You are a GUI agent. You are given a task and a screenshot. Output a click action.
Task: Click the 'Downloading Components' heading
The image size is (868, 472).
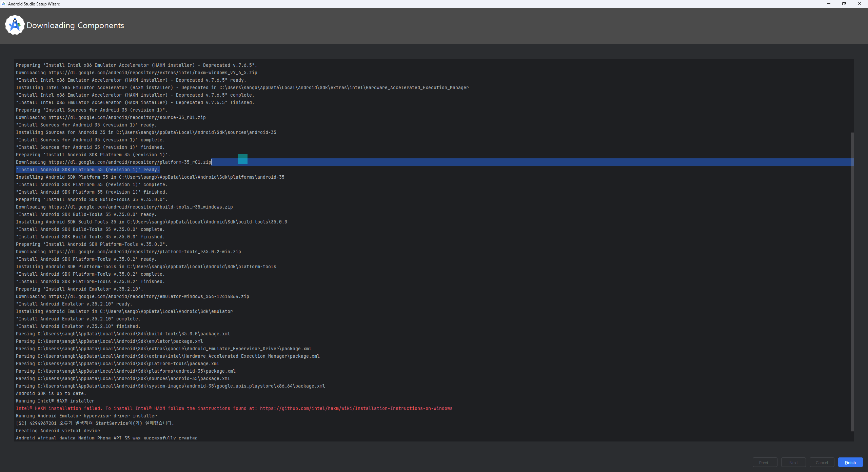click(x=75, y=25)
